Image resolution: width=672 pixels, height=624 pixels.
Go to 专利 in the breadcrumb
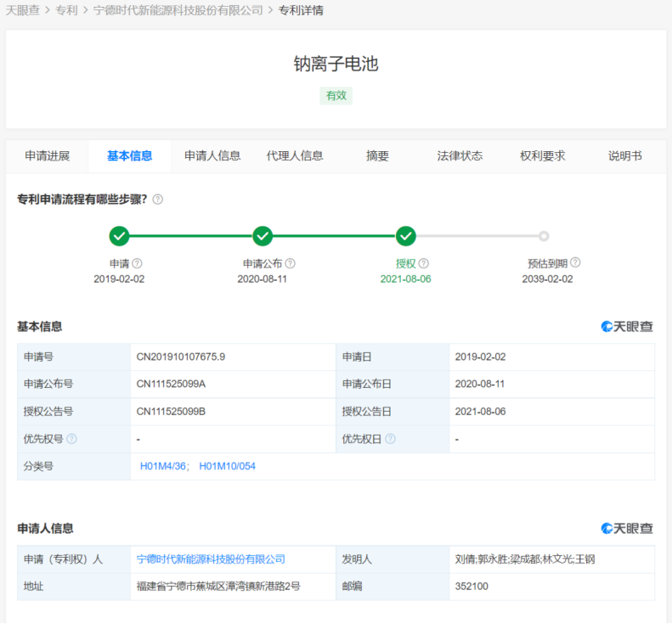[x=66, y=11]
